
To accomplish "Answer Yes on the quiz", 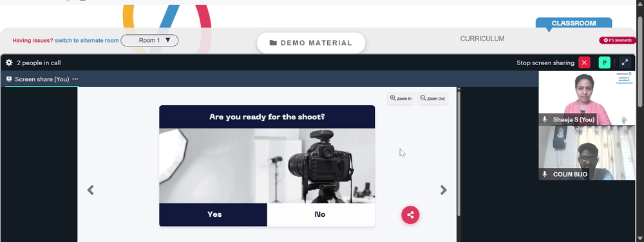I will [213, 214].
